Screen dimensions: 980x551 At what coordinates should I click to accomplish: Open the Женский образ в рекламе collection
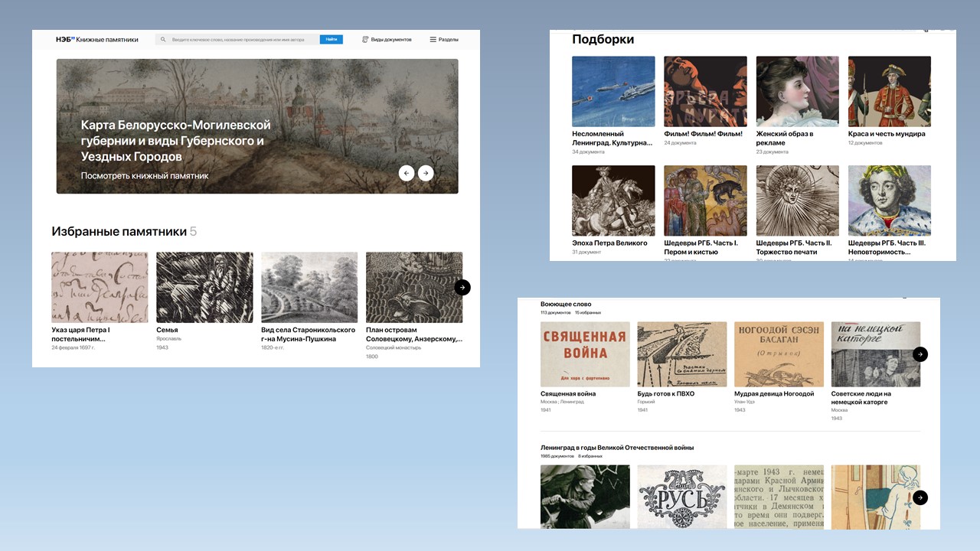(x=797, y=91)
